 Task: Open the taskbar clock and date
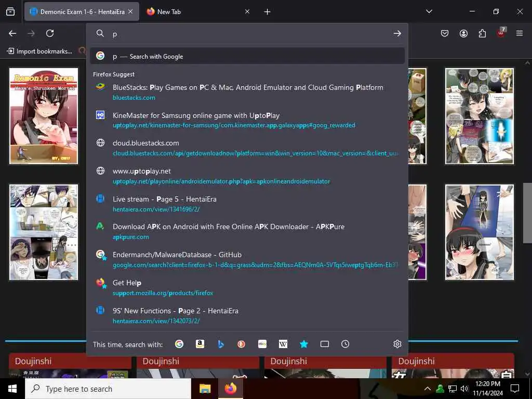click(487, 389)
